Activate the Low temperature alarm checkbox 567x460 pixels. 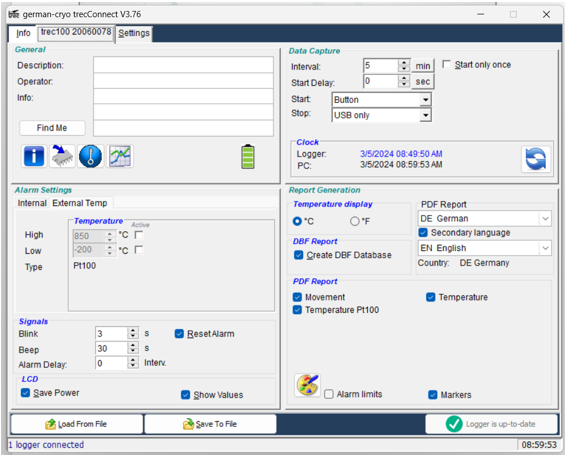click(138, 250)
